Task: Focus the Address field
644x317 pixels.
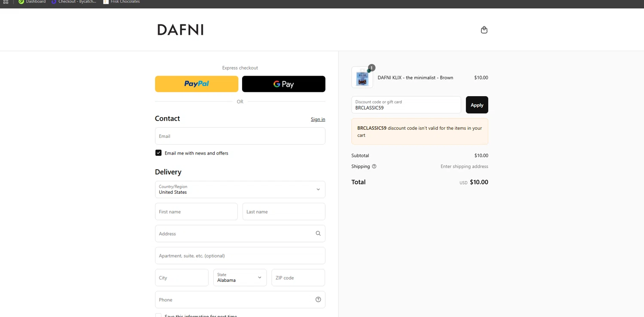Action: (x=240, y=234)
